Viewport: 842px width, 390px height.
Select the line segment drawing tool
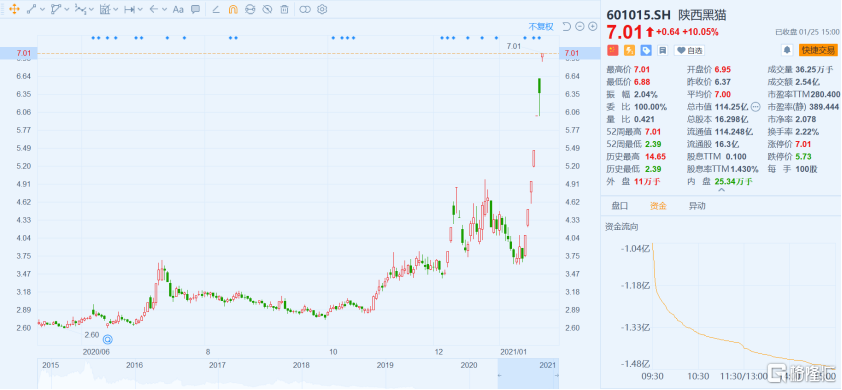click(x=31, y=9)
